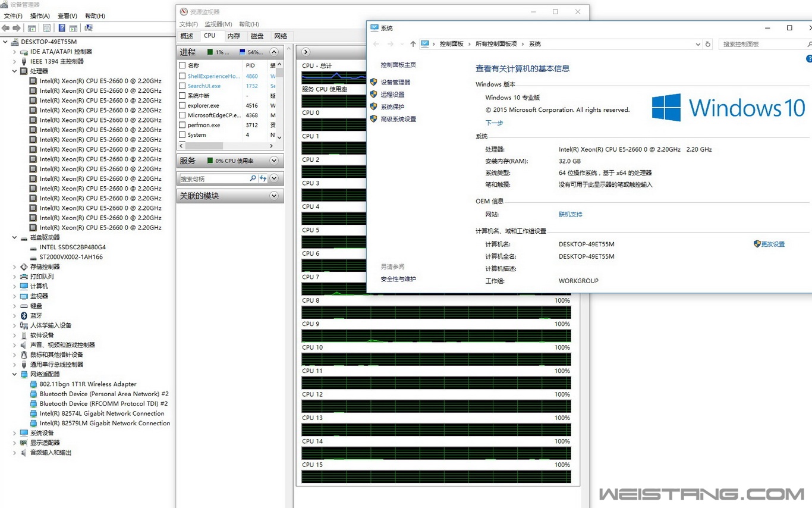Check the System process checkbox
The width and height of the screenshot is (812, 508).
pyautogui.click(x=182, y=135)
